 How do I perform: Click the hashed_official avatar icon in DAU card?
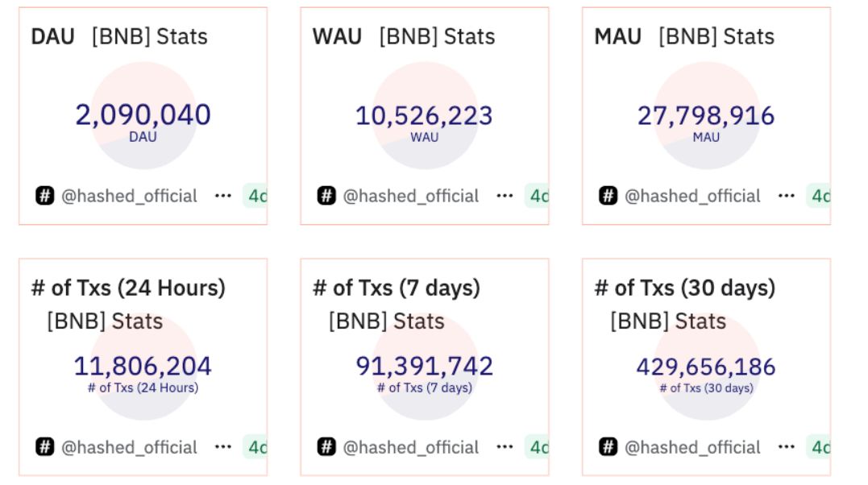pyautogui.click(x=45, y=196)
